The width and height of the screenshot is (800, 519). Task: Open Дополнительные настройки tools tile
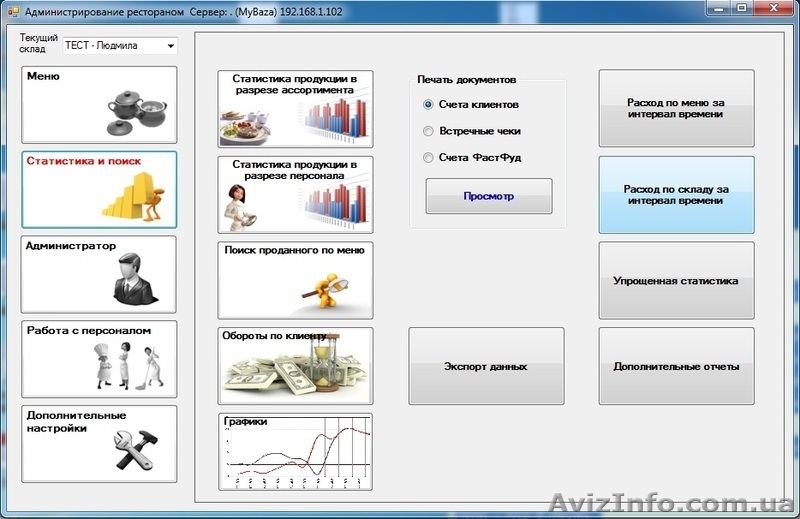click(x=99, y=443)
